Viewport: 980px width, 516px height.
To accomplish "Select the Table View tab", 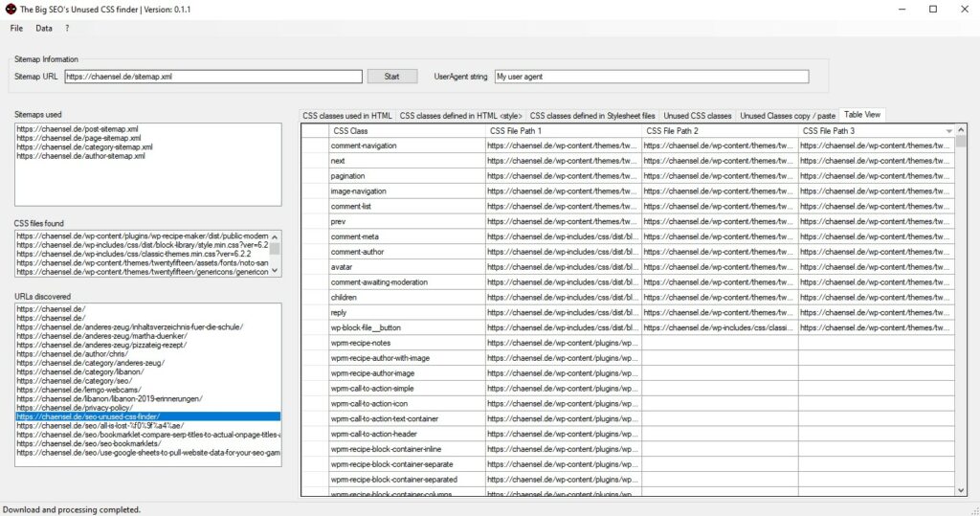I will point(862,115).
